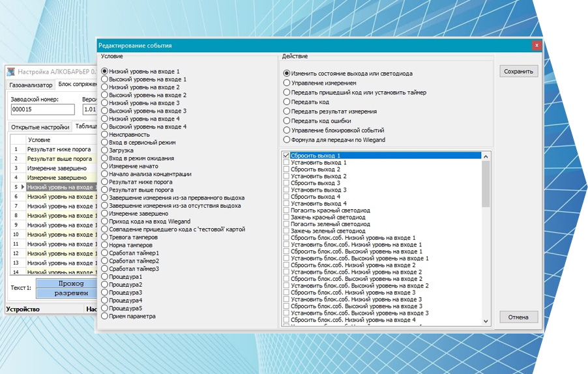
Task: Click the Отмена button
Action: tap(519, 317)
